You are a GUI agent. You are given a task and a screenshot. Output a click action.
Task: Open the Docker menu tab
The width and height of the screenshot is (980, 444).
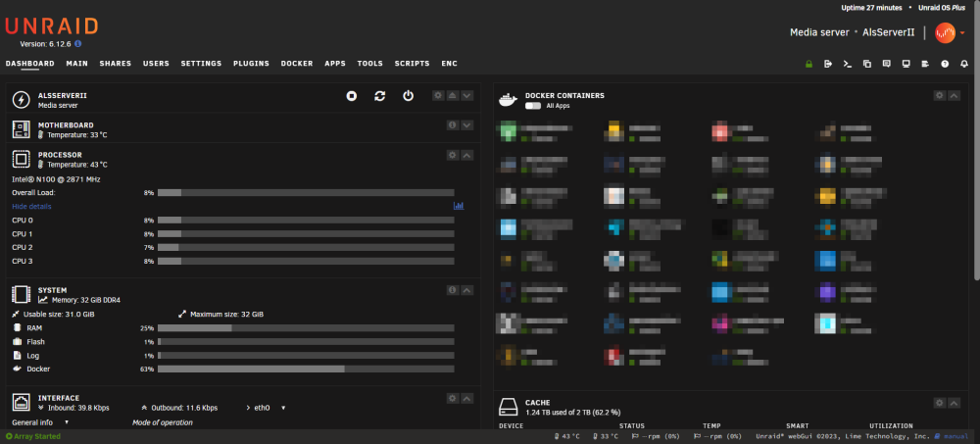(x=297, y=64)
